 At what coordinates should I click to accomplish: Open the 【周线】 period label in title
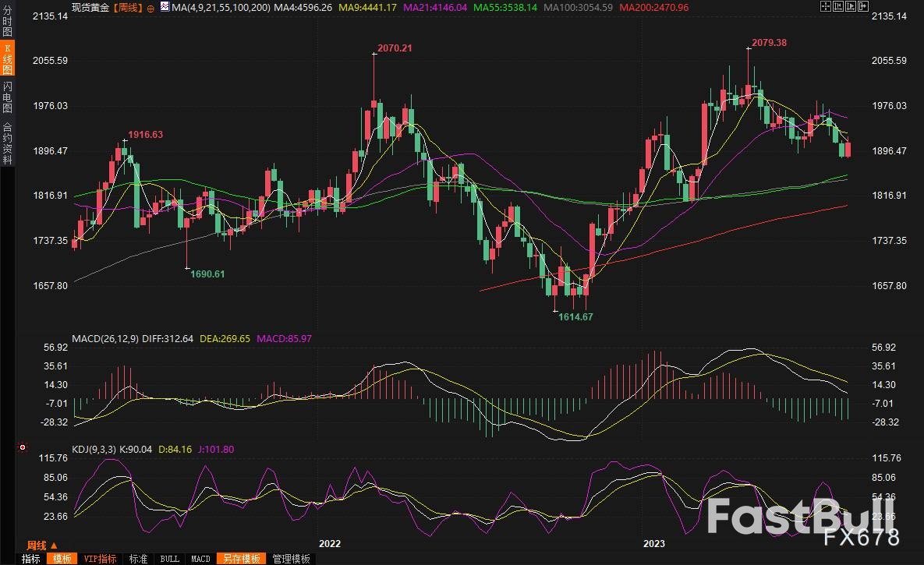(x=127, y=7)
